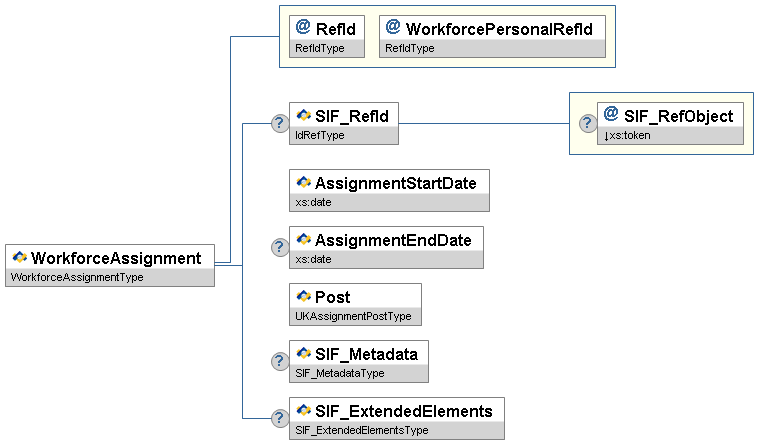Click the @ icon of SIF_RefObject
Viewport: 776px width, 444px height.
point(611,115)
